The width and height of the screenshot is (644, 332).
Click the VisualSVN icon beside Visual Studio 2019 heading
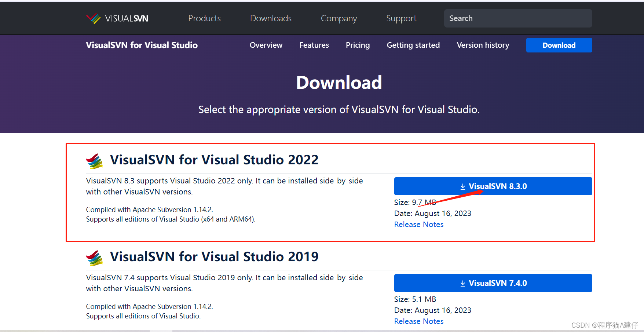[94, 258]
